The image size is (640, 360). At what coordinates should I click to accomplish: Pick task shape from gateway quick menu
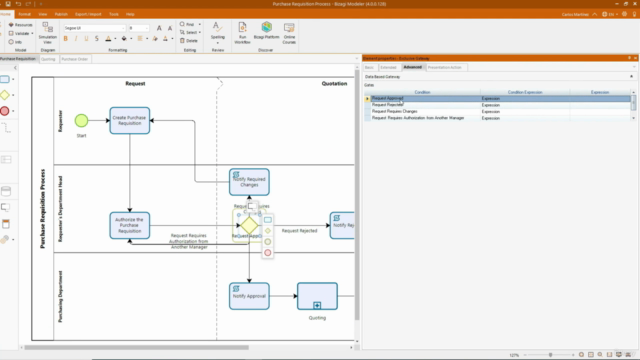click(x=268, y=220)
